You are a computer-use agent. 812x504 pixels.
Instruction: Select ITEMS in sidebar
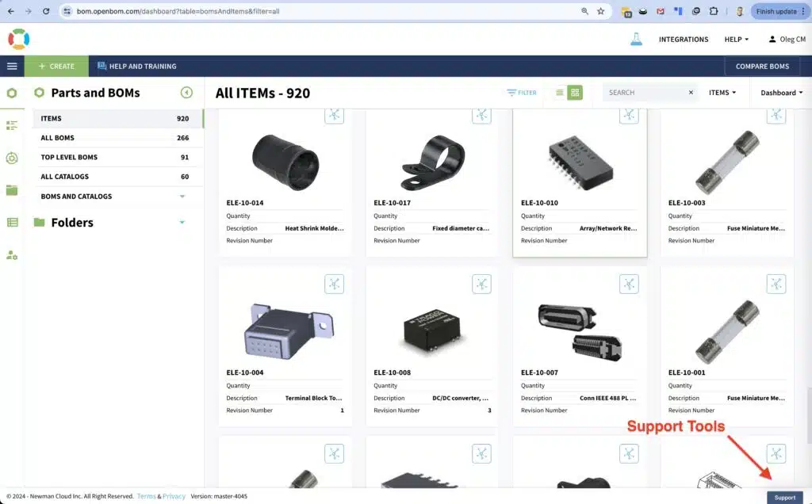pyautogui.click(x=118, y=119)
